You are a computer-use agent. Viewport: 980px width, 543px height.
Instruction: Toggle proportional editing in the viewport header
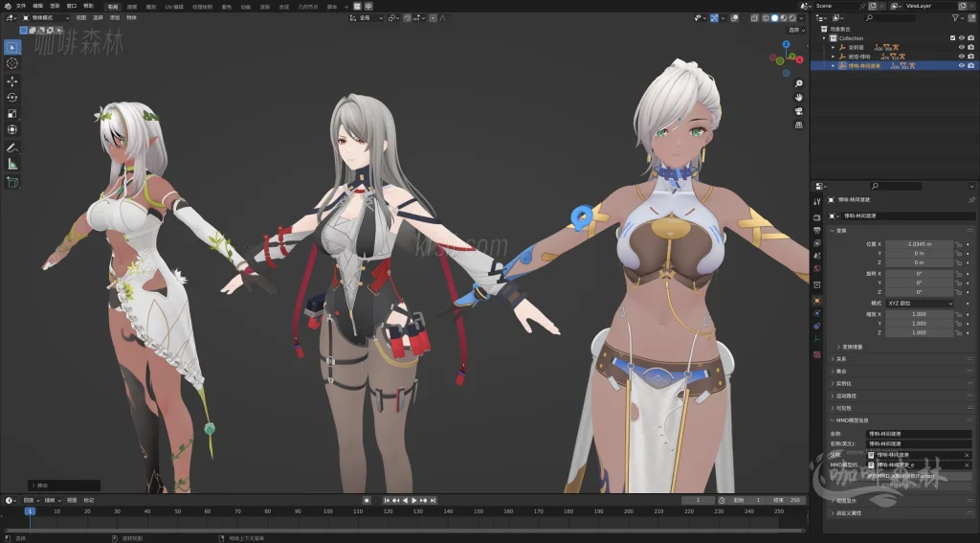(x=433, y=18)
